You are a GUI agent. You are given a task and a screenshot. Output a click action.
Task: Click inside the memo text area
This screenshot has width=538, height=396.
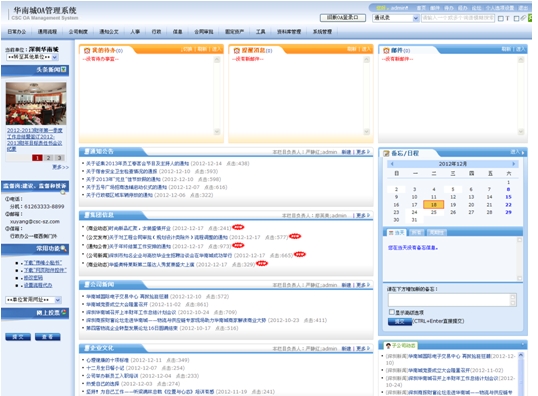click(x=452, y=300)
